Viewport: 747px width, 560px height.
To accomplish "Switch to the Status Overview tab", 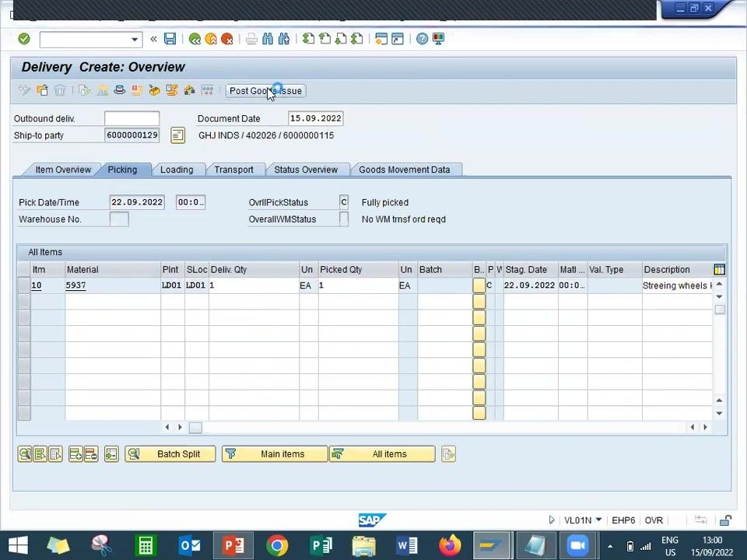I will 306,170.
